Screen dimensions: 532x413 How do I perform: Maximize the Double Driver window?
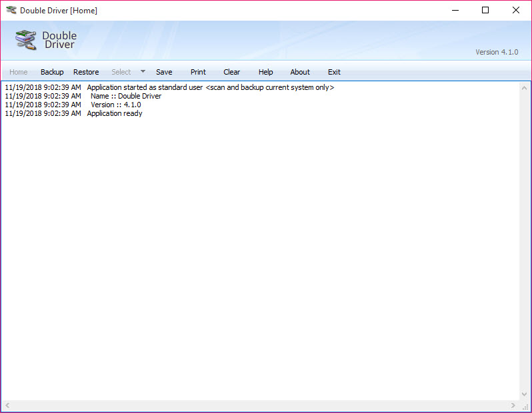click(485, 10)
